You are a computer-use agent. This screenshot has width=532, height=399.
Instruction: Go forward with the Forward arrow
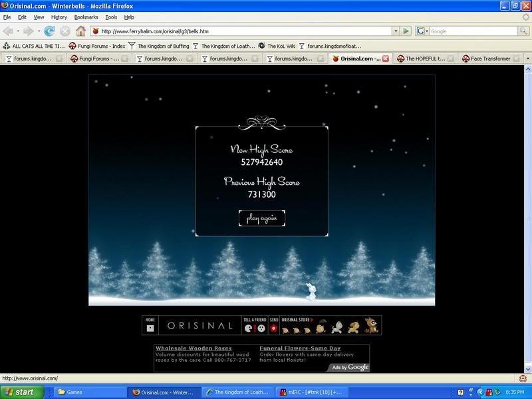tap(28, 31)
